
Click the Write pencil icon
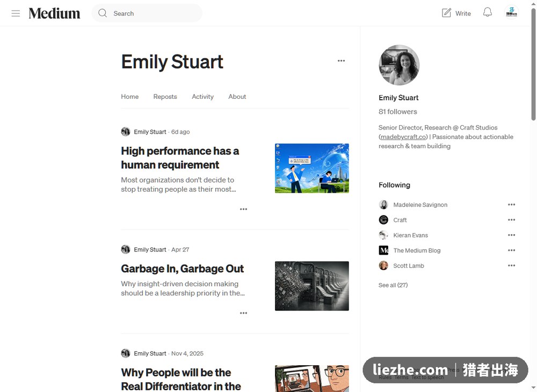[x=446, y=13]
